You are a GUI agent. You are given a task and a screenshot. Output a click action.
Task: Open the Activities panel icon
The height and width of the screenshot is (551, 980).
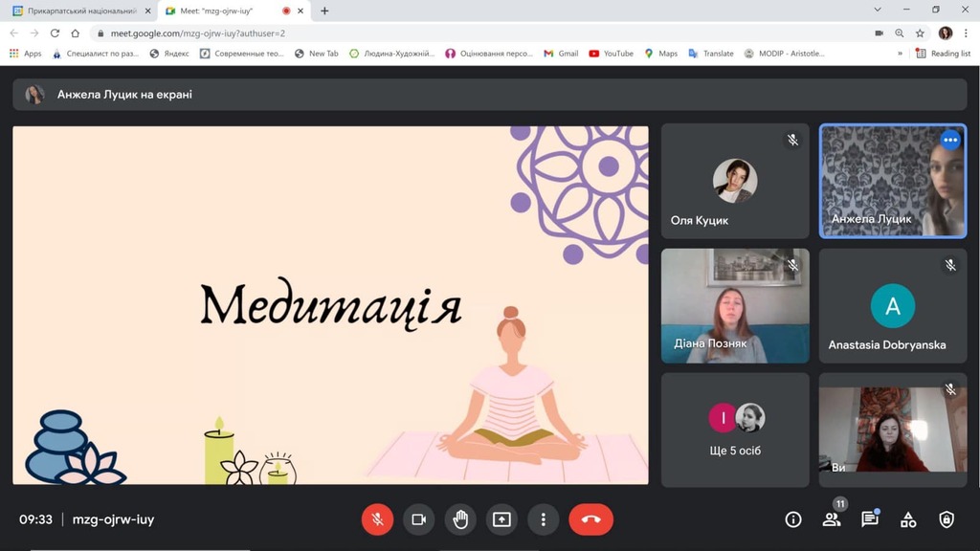pos(908,519)
